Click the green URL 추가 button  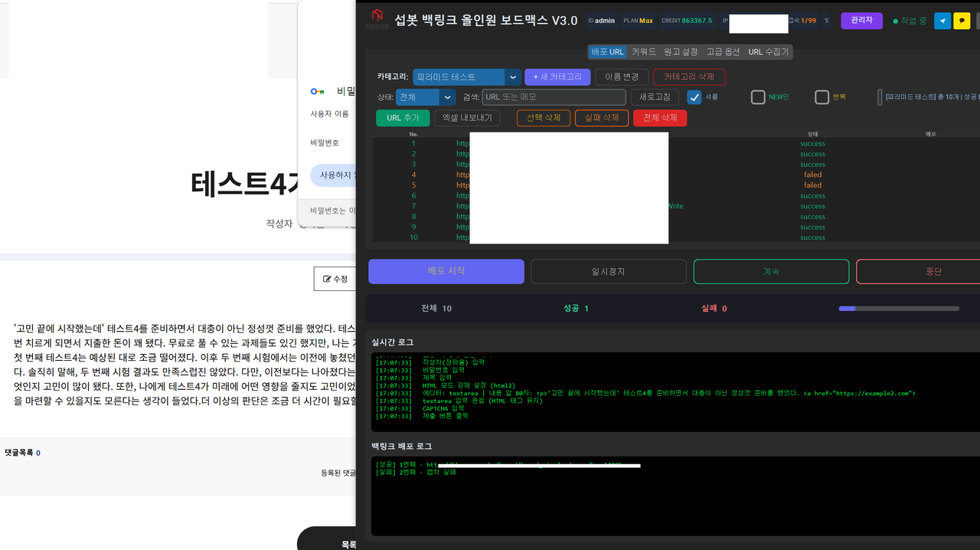coord(403,118)
